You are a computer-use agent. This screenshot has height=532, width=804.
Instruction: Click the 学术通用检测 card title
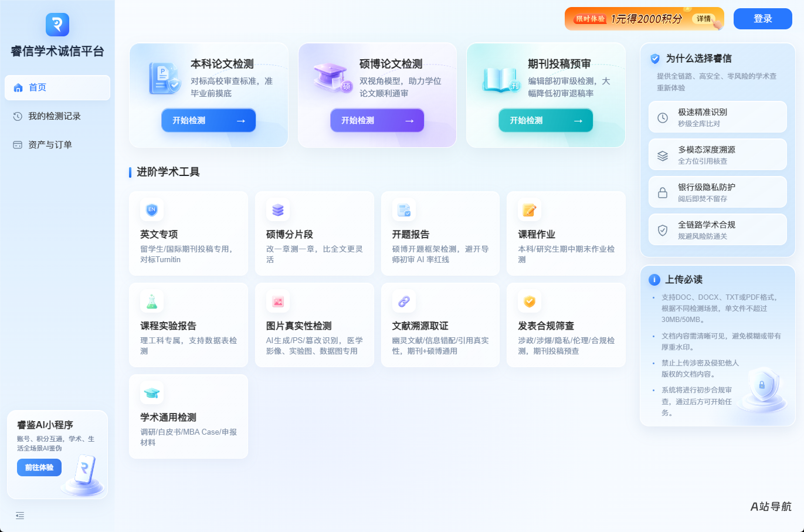(168, 417)
